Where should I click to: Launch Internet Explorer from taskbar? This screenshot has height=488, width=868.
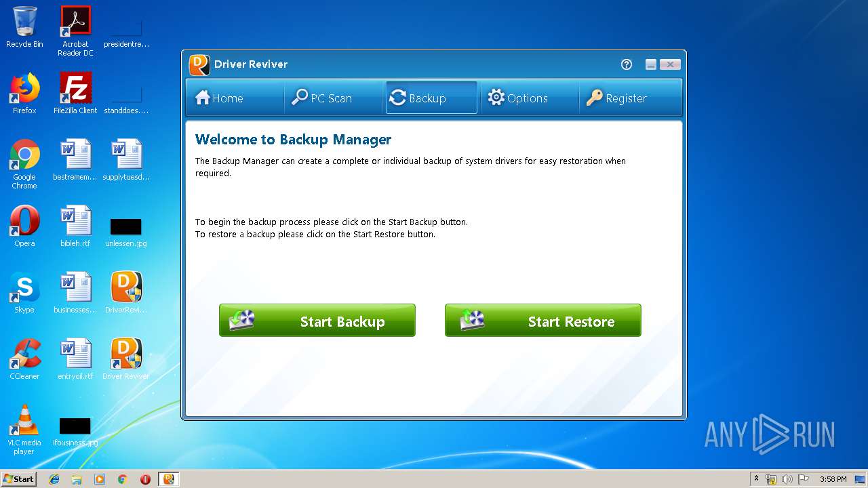pyautogui.click(x=54, y=479)
